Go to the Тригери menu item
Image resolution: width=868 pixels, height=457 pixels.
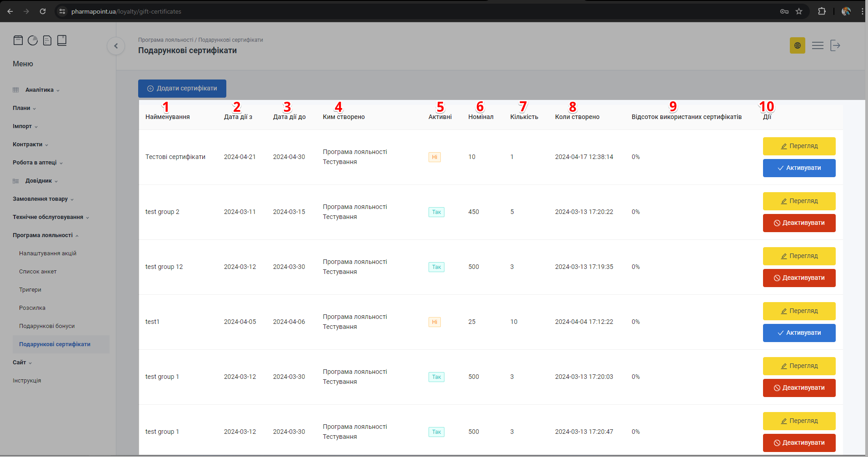(30, 290)
